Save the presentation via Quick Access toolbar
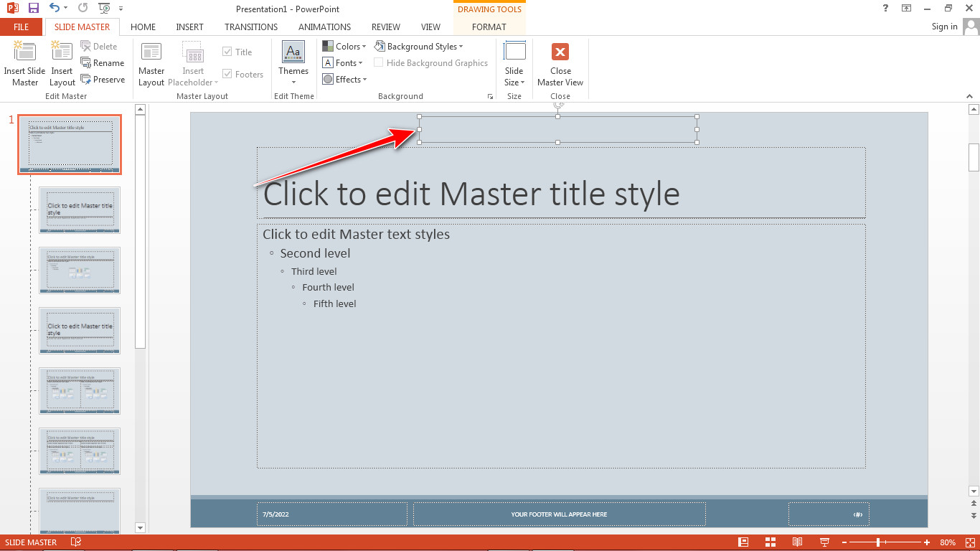The width and height of the screenshot is (980, 551). pyautogui.click(x=32, y=8)
